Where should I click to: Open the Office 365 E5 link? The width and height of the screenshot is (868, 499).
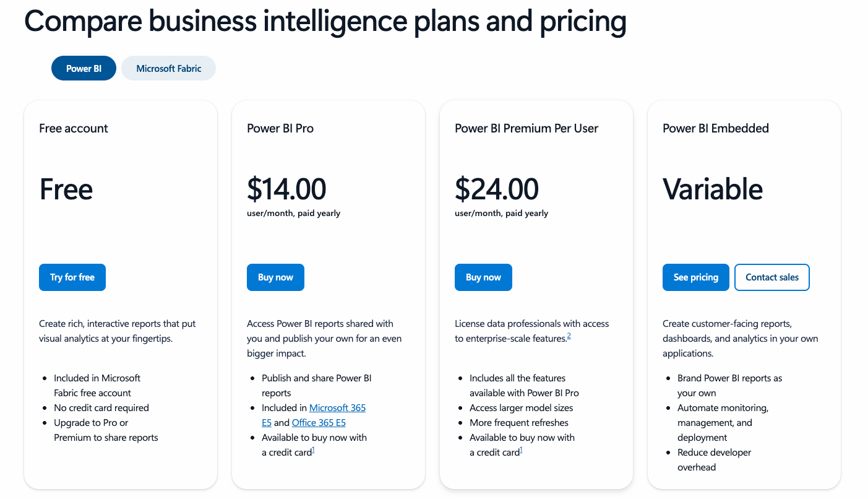[x=319, y=423]
